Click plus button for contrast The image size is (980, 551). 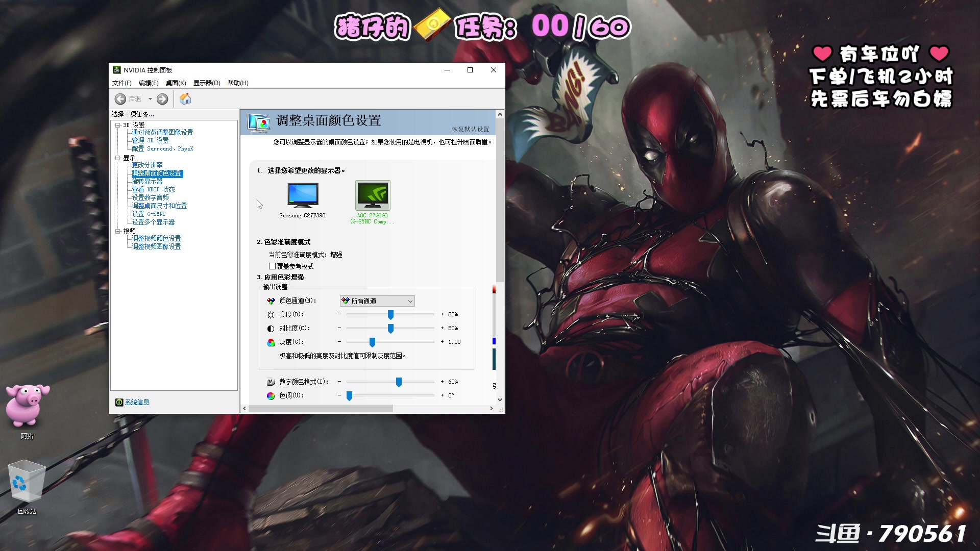442,328
